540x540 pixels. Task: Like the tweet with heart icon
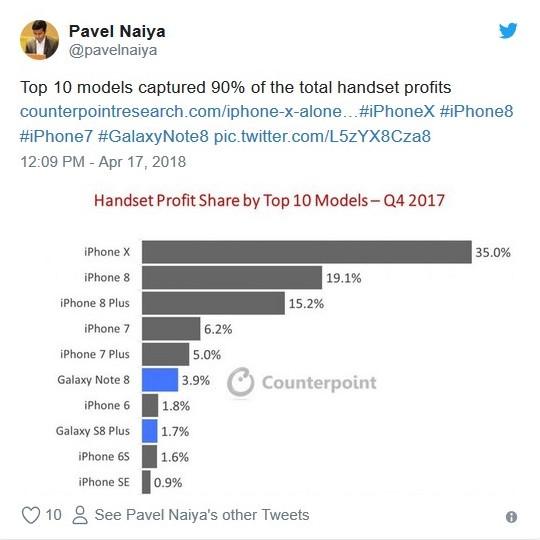(x=31, y=515)
